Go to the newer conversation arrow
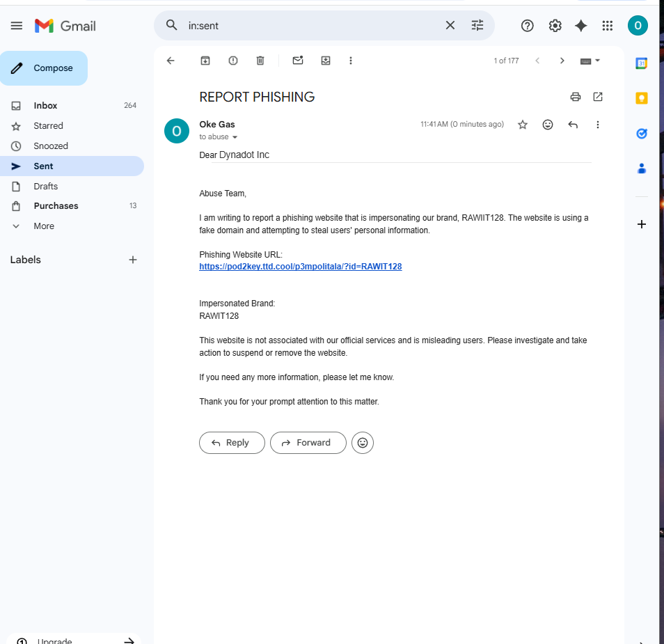 tap(537, 61)
